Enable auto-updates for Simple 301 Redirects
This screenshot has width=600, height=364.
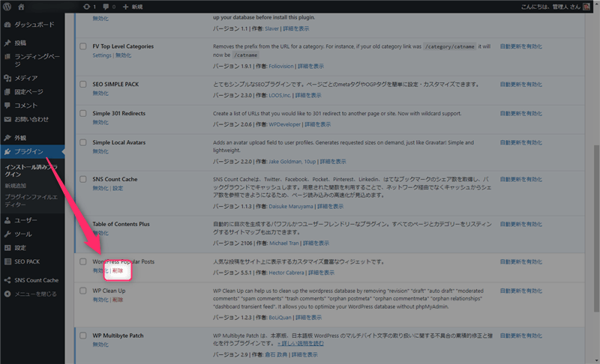(x=520, y=113)
